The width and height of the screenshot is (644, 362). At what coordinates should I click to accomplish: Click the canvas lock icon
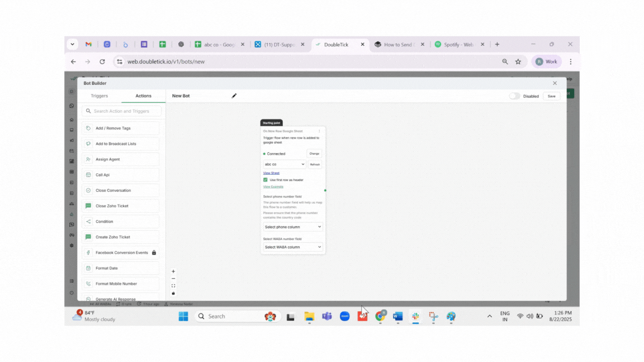click(173, 293)
